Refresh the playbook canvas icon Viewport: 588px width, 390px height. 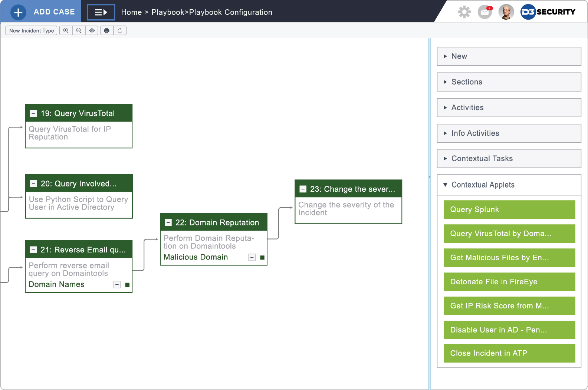(120, 30)
